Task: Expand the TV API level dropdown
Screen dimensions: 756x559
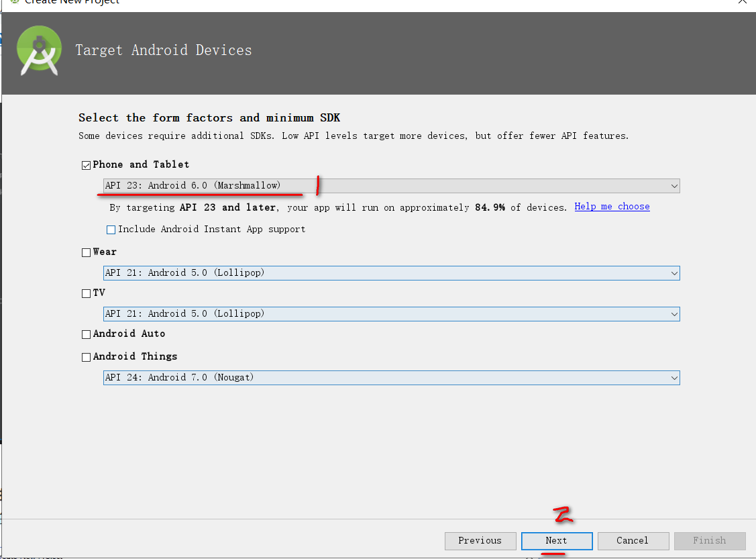Action: [392, 314]
